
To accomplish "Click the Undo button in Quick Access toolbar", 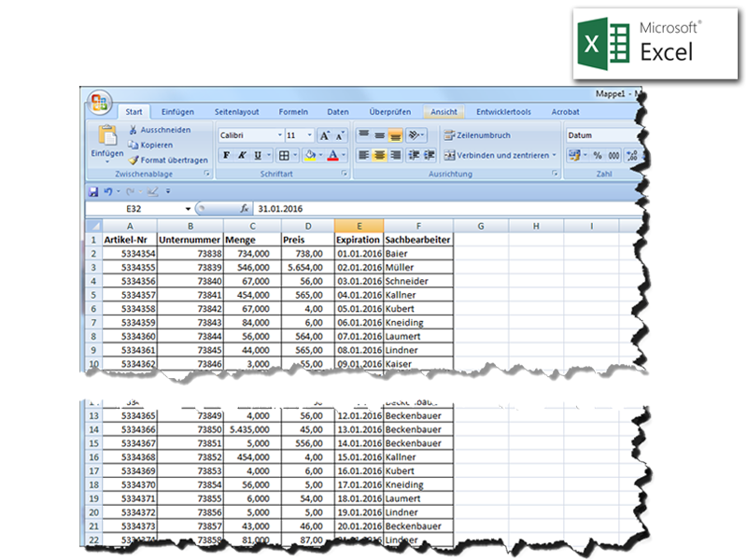I will [x=109, y=190].
